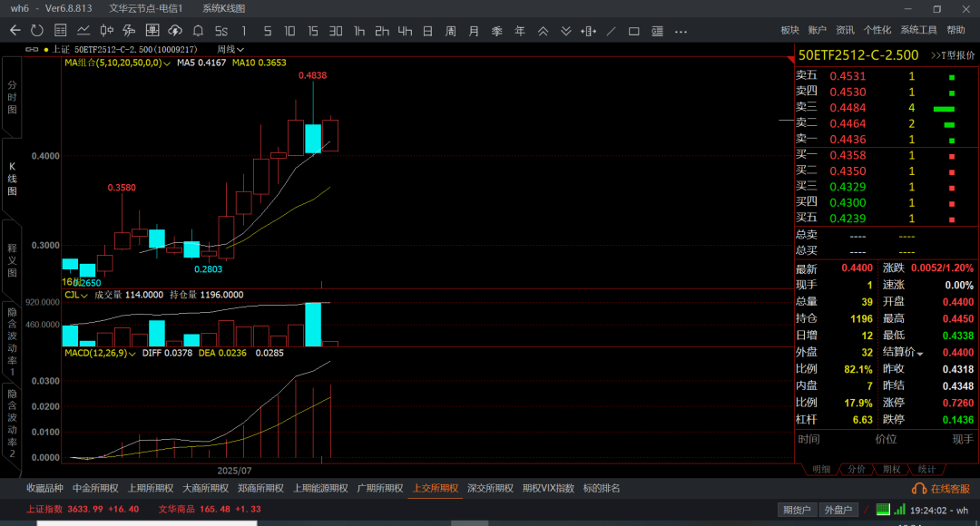
Task: Select the 15 minute period
Action: pos(312,31)
